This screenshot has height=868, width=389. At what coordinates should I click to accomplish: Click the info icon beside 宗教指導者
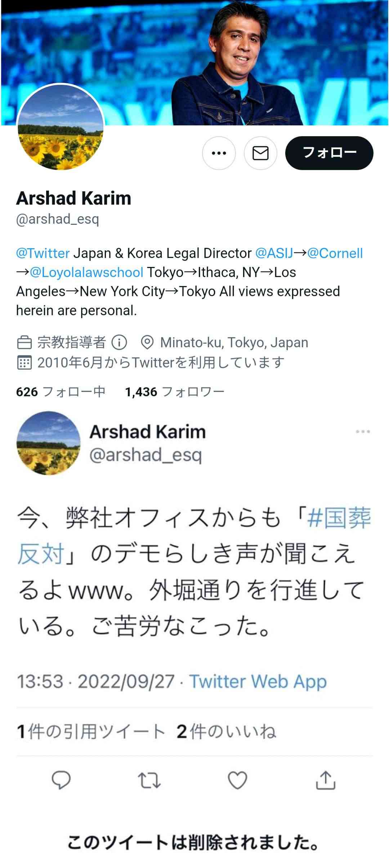119,342
